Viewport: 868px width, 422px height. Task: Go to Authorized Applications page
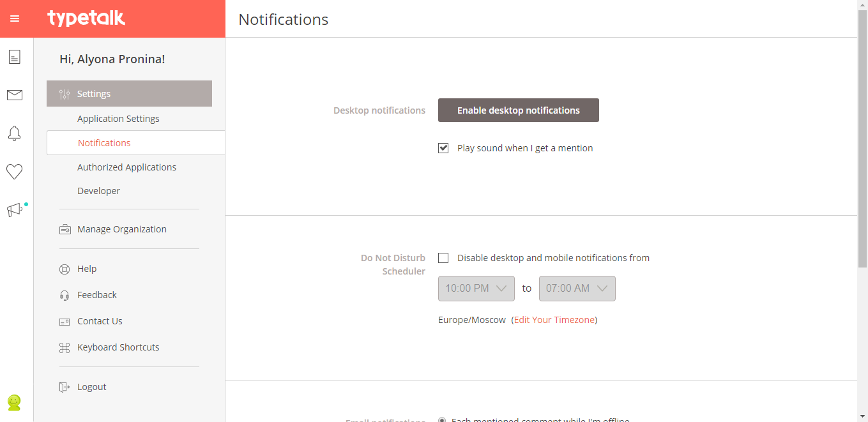click(126, 167)
